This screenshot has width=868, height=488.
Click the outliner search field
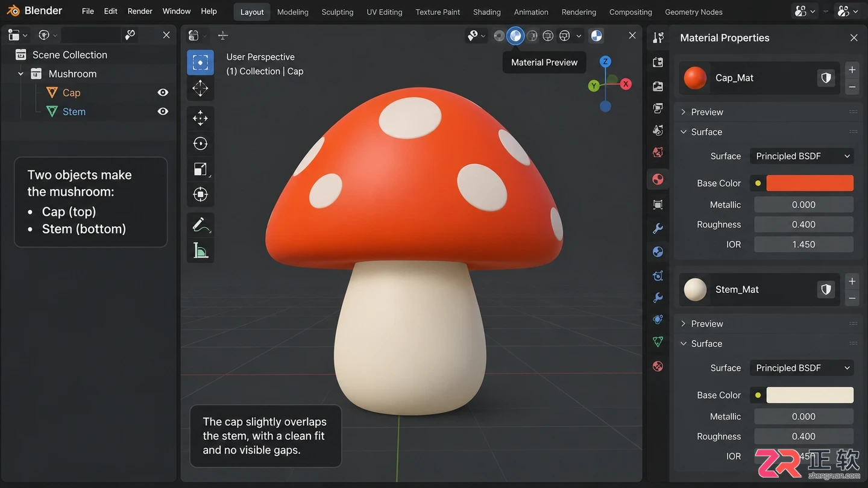90,35
